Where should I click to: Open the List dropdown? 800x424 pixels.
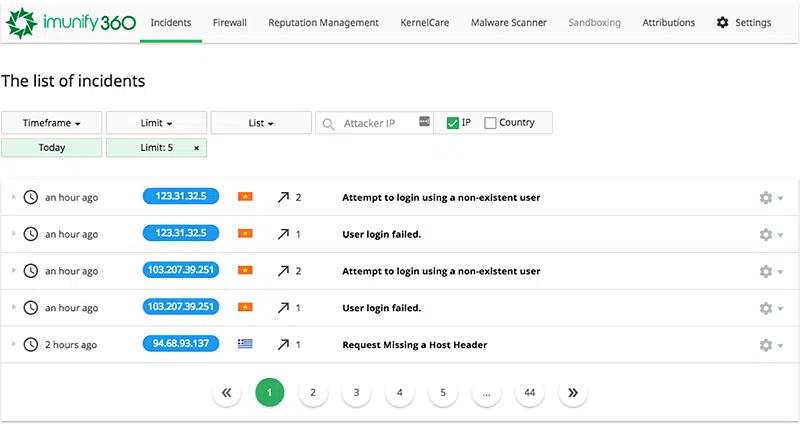261,123
